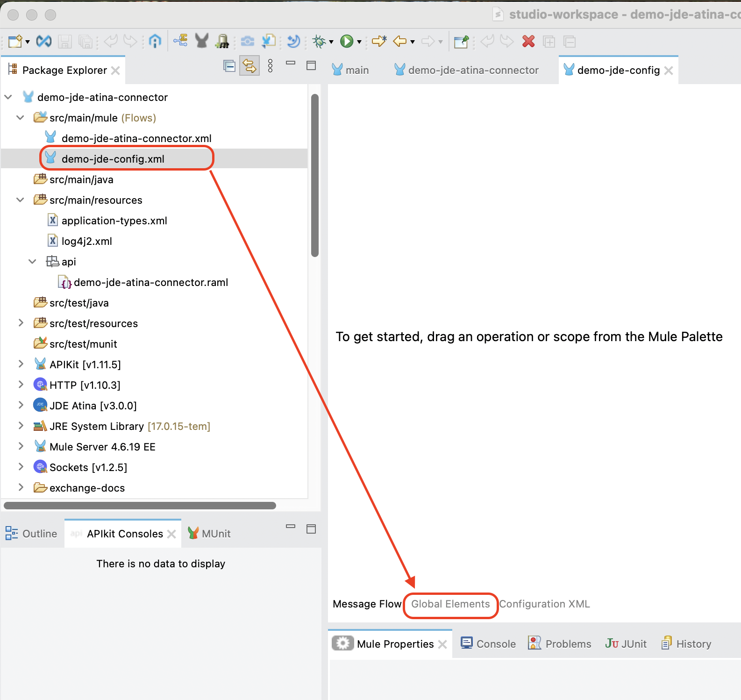Expand the JDE Atina [v3.0.0] library node
The height and width of the screenshot is (700, 741).
coord(21,405)
